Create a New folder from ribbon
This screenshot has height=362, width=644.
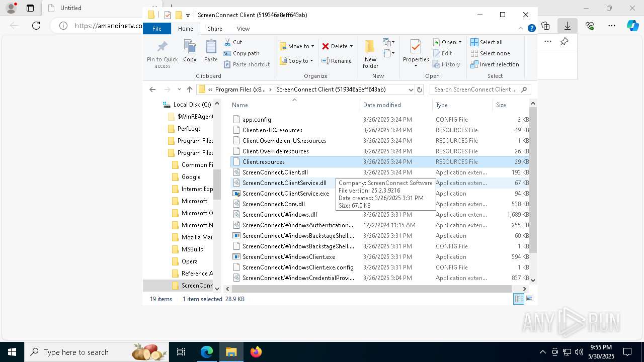[370, 54]
